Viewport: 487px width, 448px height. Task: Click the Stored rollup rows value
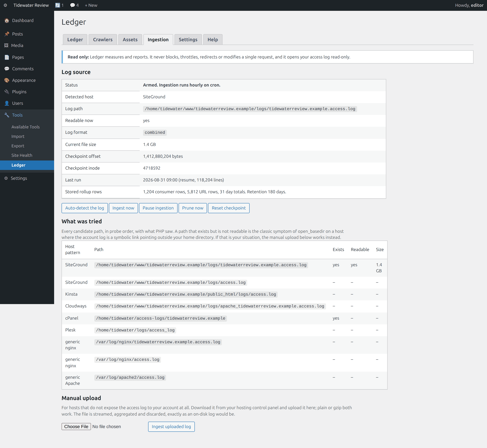(215, 192)
